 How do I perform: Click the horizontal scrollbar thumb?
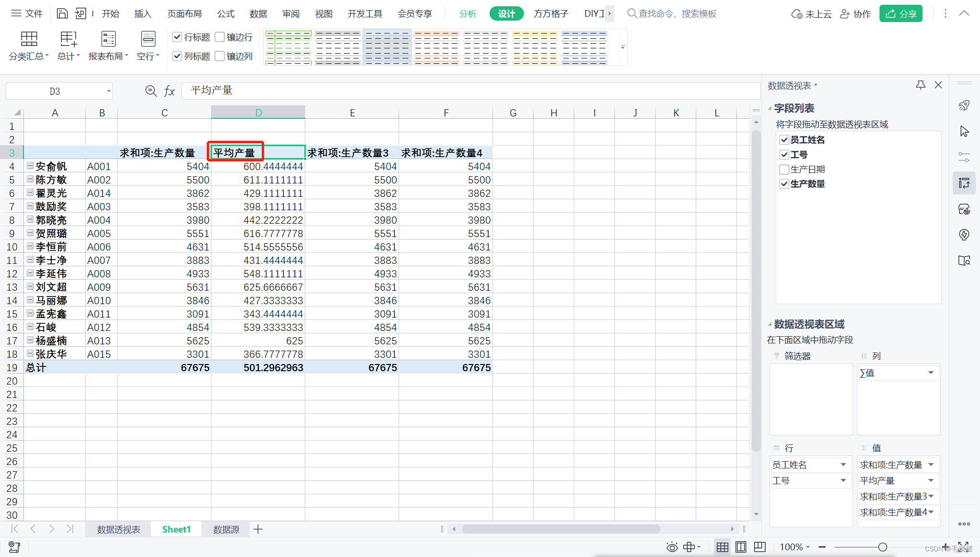tap(561, 529)
